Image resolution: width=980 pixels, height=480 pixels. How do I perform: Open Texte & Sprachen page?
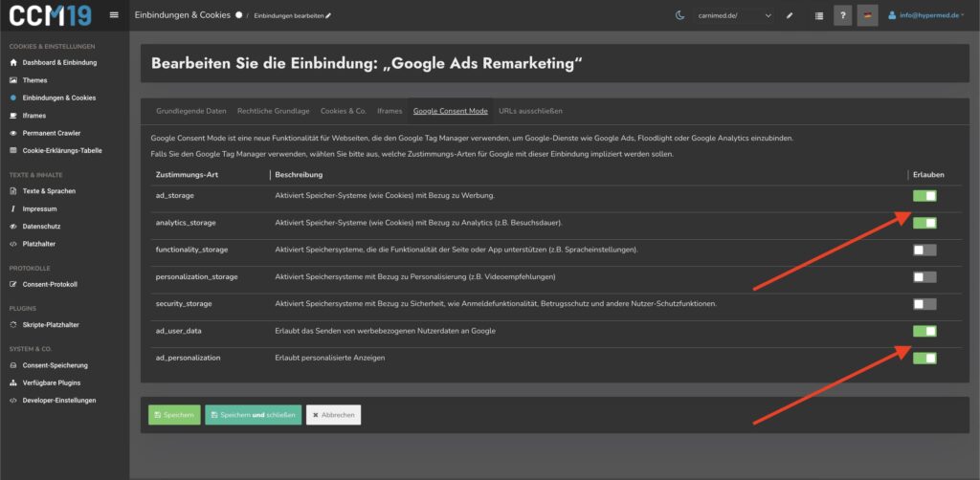click(49, 191)
